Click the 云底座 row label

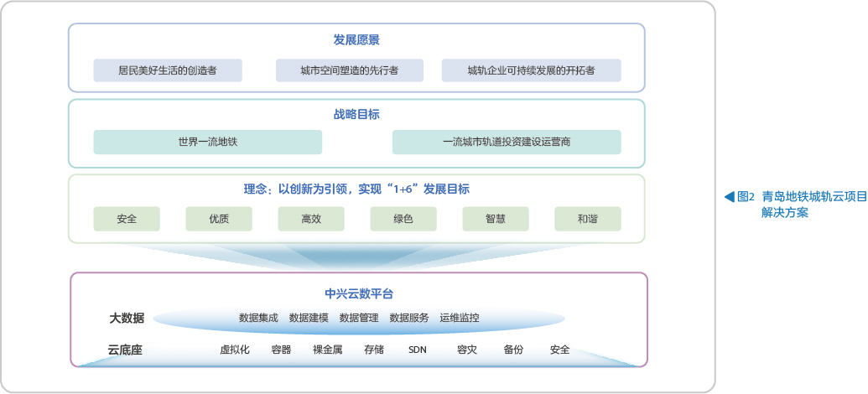coord(125,350)
